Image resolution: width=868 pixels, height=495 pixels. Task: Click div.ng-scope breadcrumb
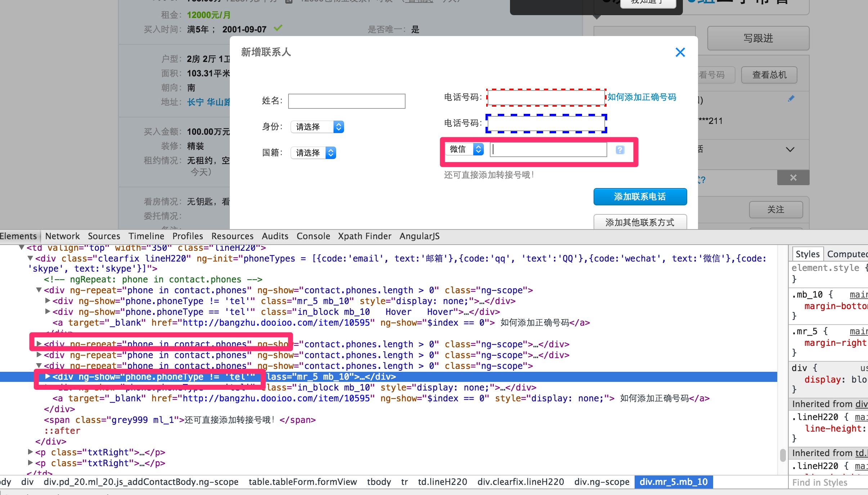pos(601,482)
